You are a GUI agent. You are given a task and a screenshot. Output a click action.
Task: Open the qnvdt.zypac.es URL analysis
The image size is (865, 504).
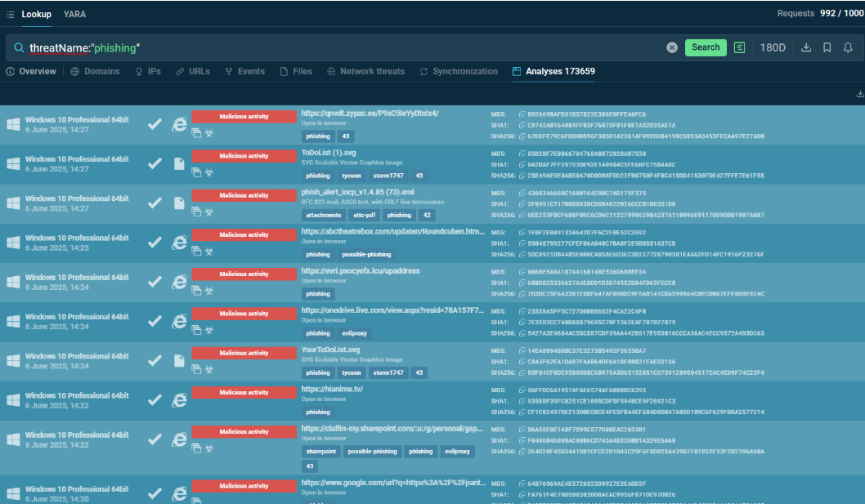click(370, 113)
